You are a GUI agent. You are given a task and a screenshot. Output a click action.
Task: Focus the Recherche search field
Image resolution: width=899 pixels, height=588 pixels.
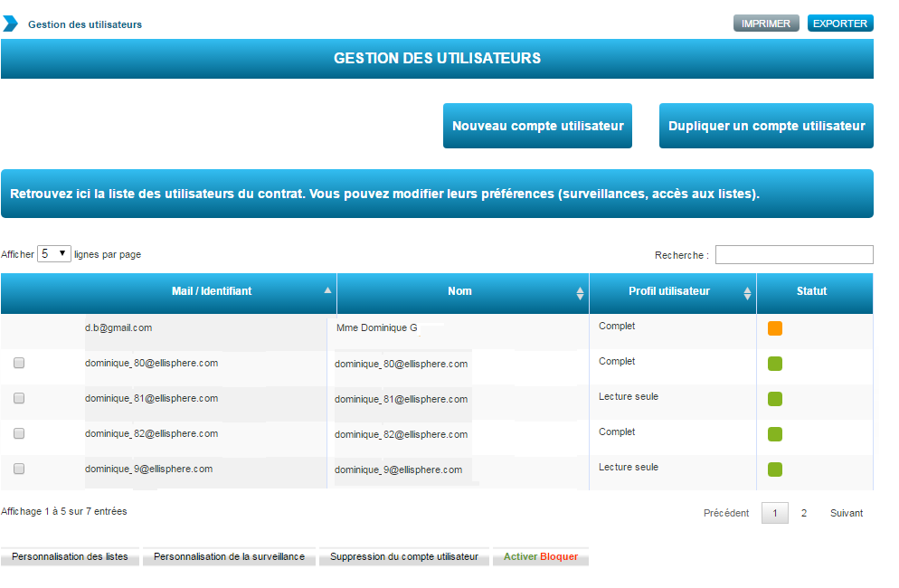(794, 255)
